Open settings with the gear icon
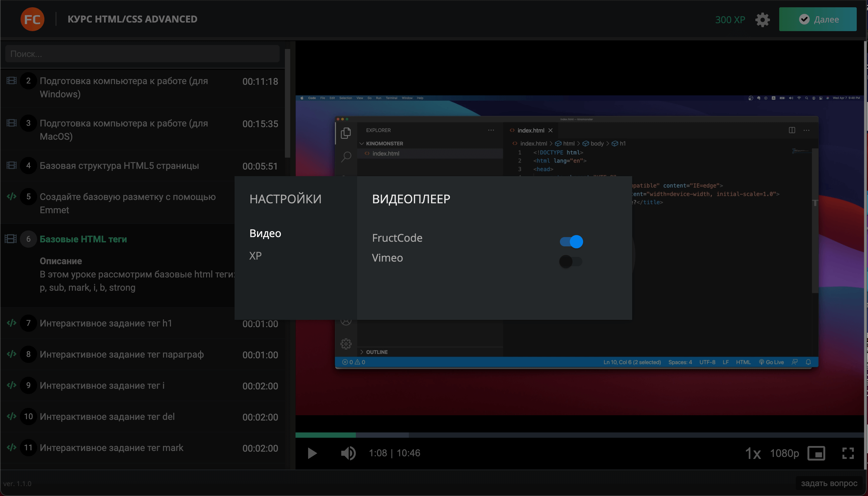 pyautogui.click(x=762, y=20)
